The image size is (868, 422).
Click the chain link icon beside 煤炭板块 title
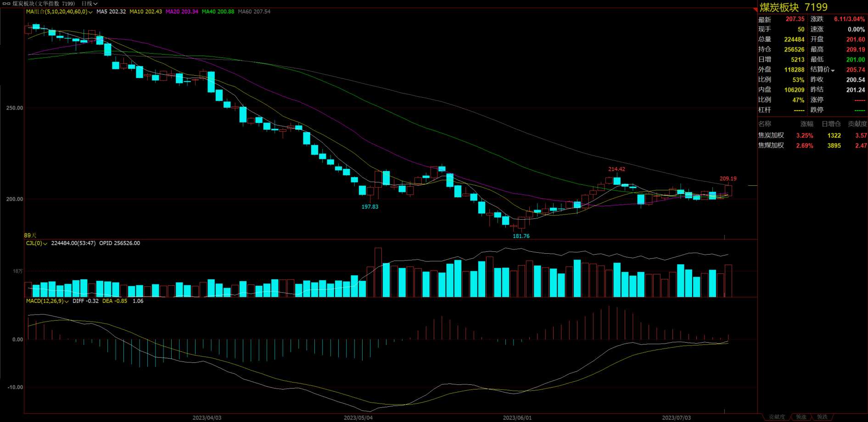(x=6, y=4)
